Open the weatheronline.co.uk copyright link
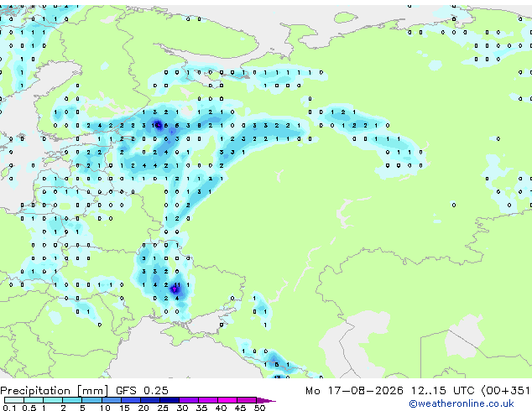 click(x=461, y=403)
